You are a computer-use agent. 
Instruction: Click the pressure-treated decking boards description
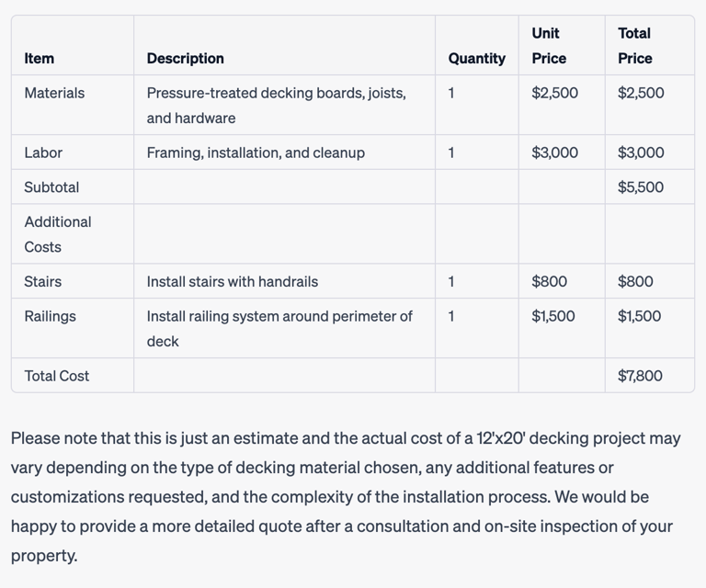coord(276,106)
